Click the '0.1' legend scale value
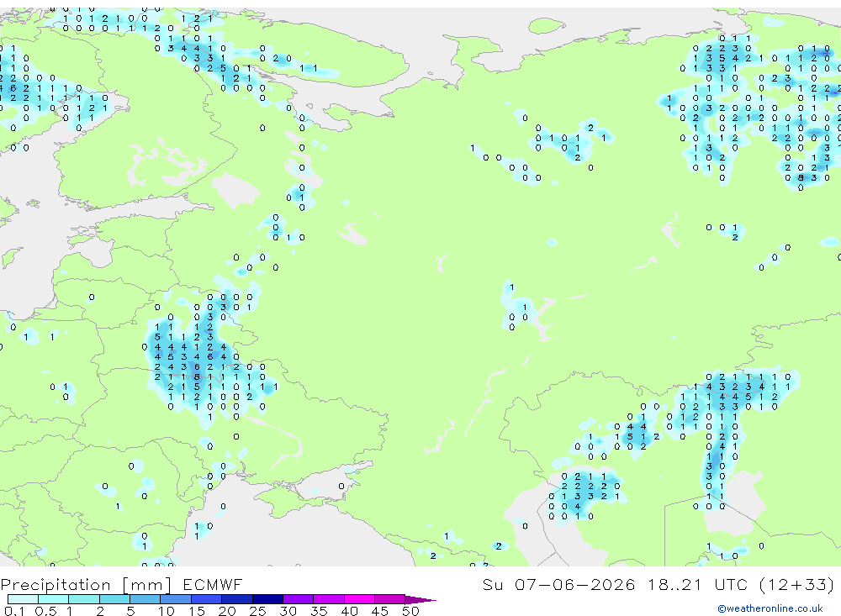The width and height of the screenshot is (841, 616). pyautogui.click(x=14, y=611)
